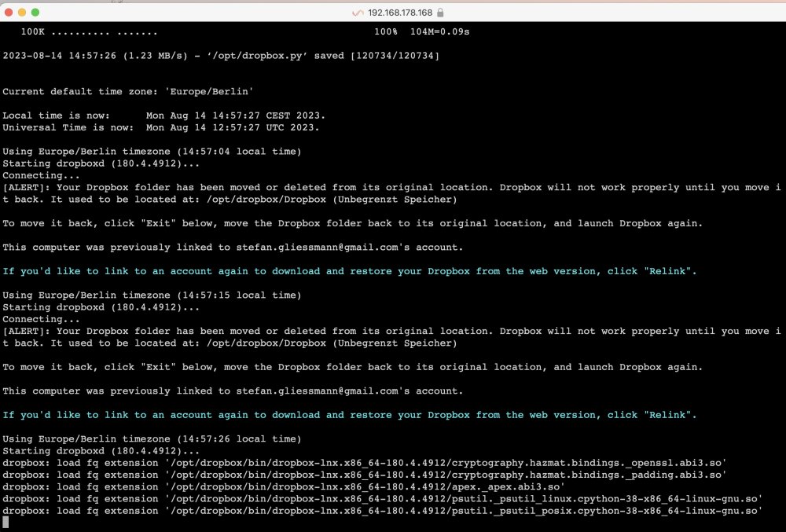
Task: Click the line with 14:57:04 local time
Action: 152,152
